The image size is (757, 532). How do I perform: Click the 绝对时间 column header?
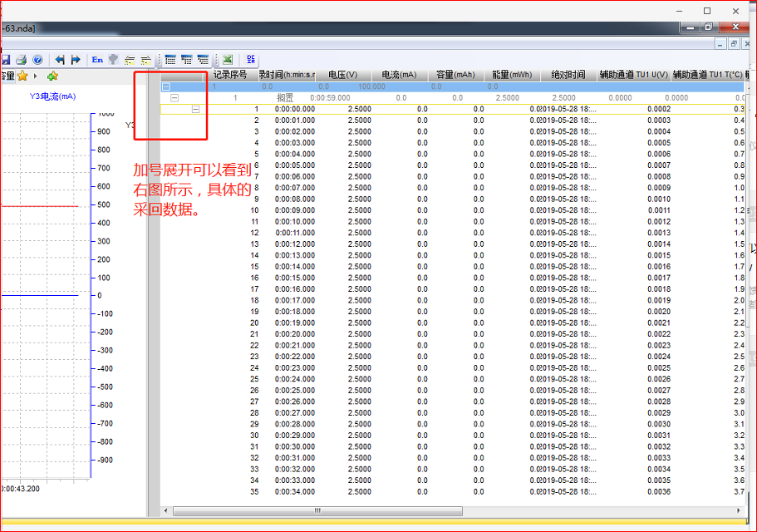point(568,74)
